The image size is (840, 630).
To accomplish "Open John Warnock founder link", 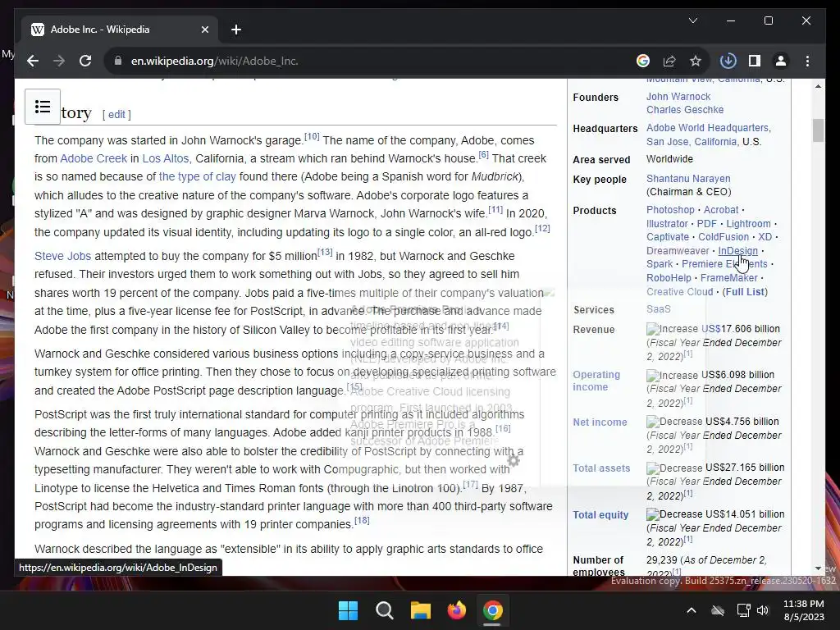I will 678,97.
